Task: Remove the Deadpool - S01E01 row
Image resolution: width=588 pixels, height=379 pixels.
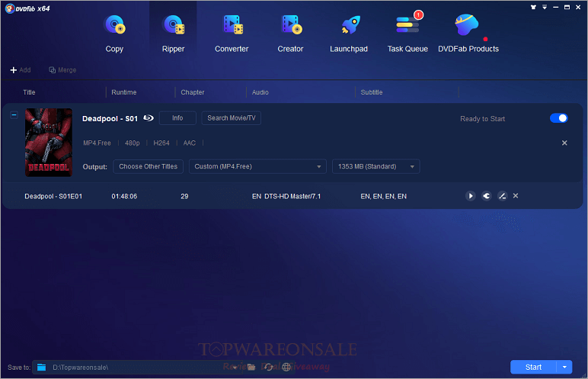Action: click(516, 196)
